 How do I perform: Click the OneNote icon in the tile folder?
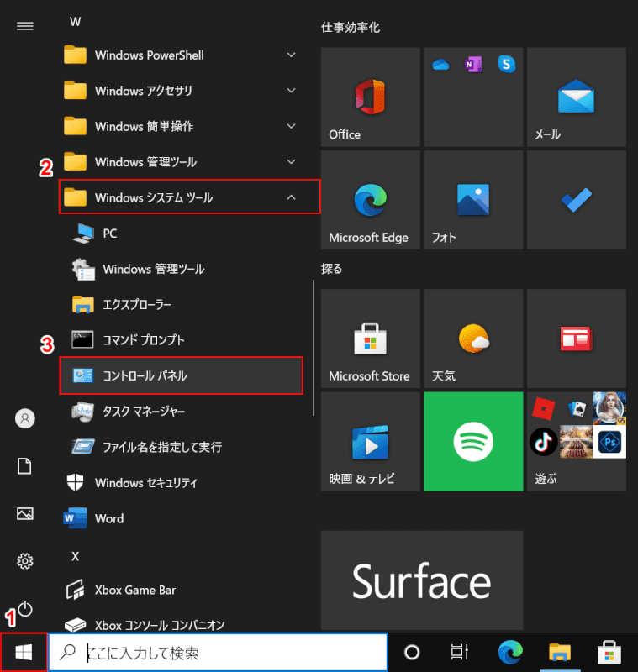[x=473, y=65]
